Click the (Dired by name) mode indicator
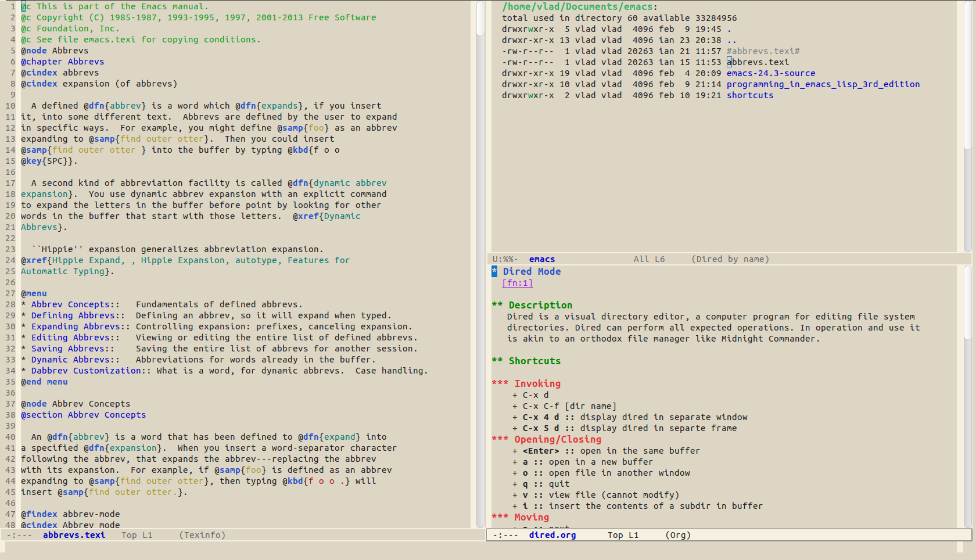Image resolution: width=976 pixels, height=560 pixels. tap(730, 259)
